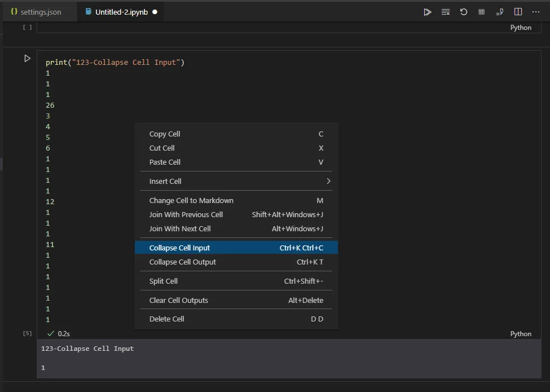
Task: Export the notebook
Action: click(x=500, y=11)
